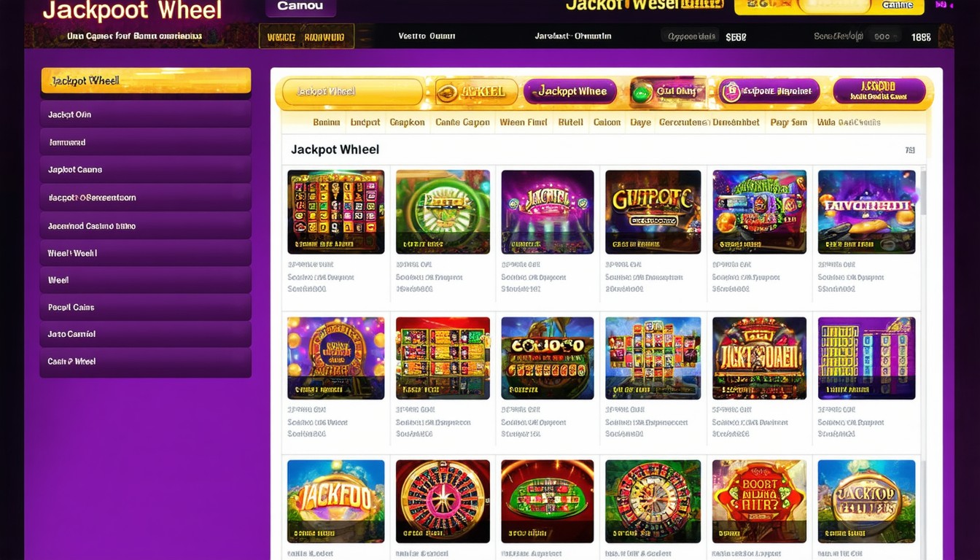Open the gold JACKPOT game on blue sky background
Viewport: 980px width, 560px height.
click(x=335, y=501)
